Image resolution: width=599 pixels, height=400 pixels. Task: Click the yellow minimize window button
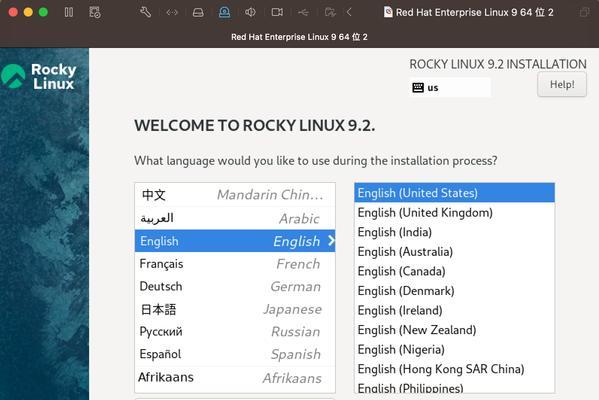click(28, 12)
